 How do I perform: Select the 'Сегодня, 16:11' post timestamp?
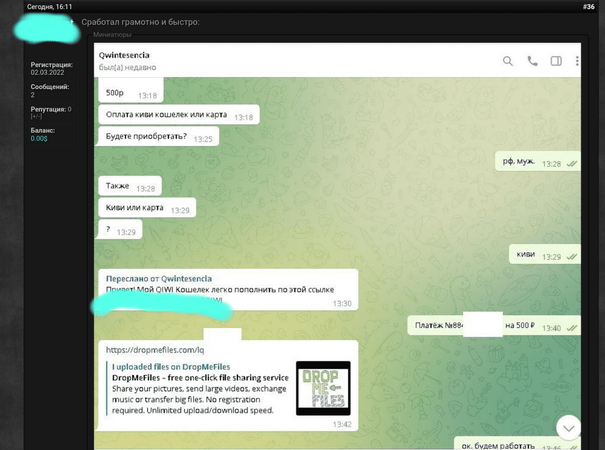(49, 7)
